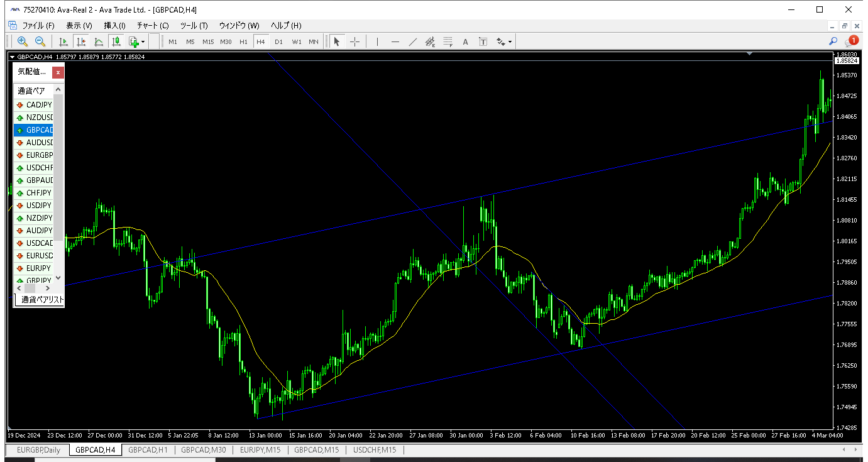Select EURUSD in the pair list
The height and width of the screenshot is (462, 868).
(x=34, y=256)
